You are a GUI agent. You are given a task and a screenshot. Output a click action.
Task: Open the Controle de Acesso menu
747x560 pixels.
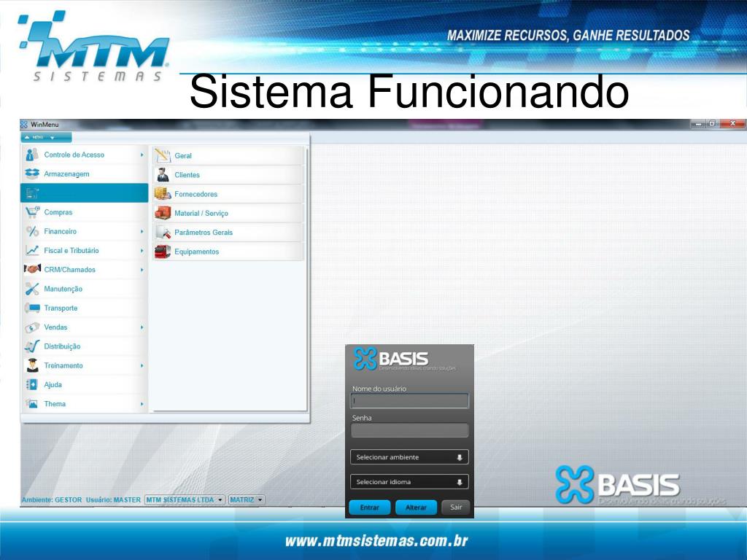click(85, 155)
